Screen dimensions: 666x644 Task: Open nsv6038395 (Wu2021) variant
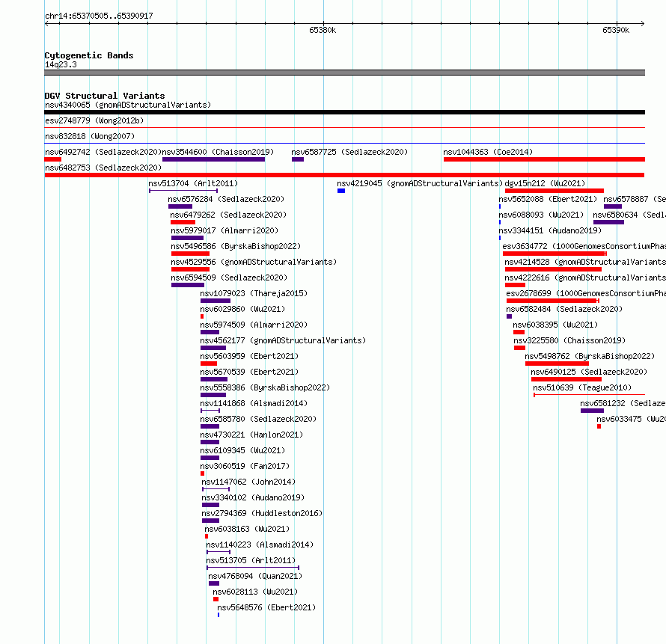(x=555, y=325)
